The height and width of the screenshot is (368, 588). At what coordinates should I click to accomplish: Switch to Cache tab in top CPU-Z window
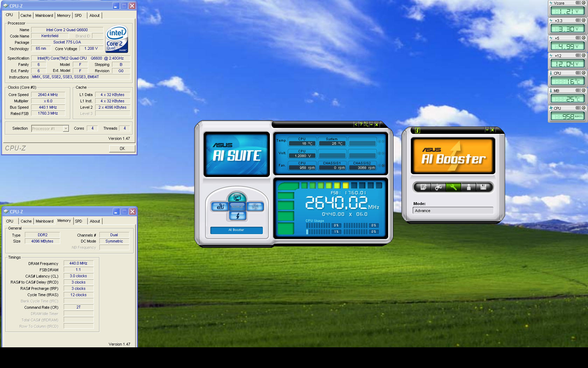coord(26,15)
